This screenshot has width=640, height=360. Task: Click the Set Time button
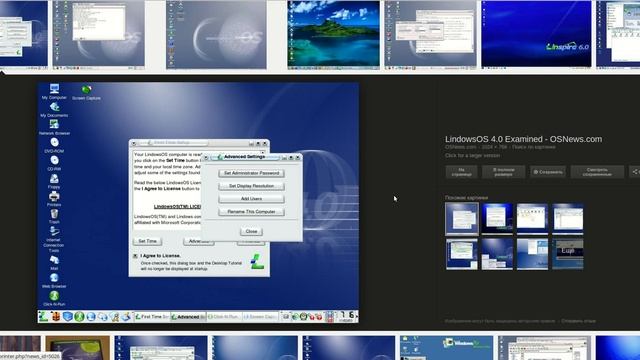[x=147, y=241]
